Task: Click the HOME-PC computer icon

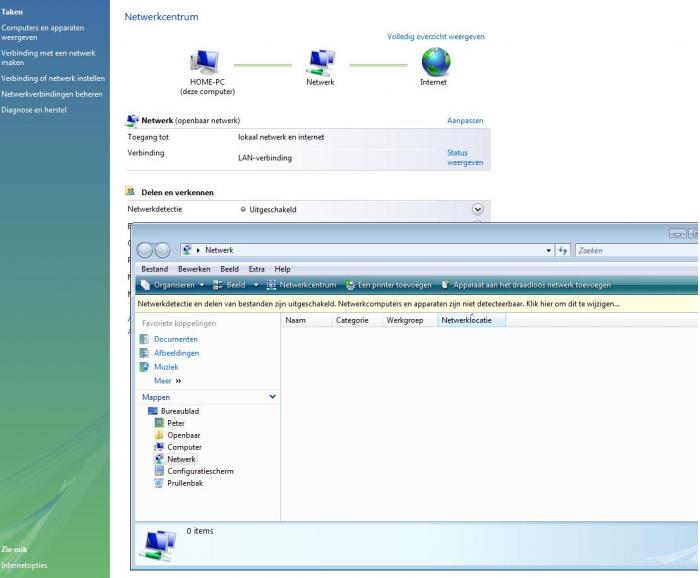Action: tap(207, 65)
